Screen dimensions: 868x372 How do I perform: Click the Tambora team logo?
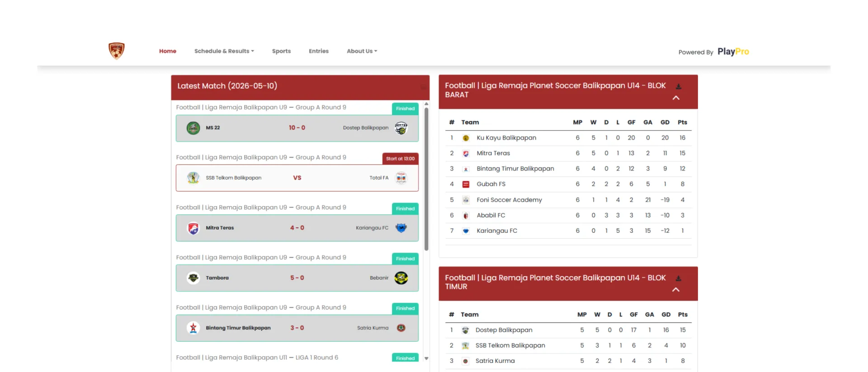pos(193,278)
